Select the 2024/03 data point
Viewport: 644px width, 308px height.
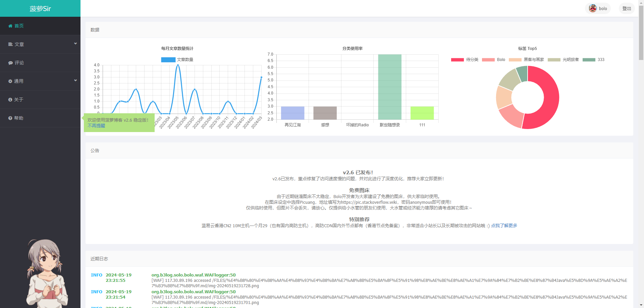[x=261, y=77]
